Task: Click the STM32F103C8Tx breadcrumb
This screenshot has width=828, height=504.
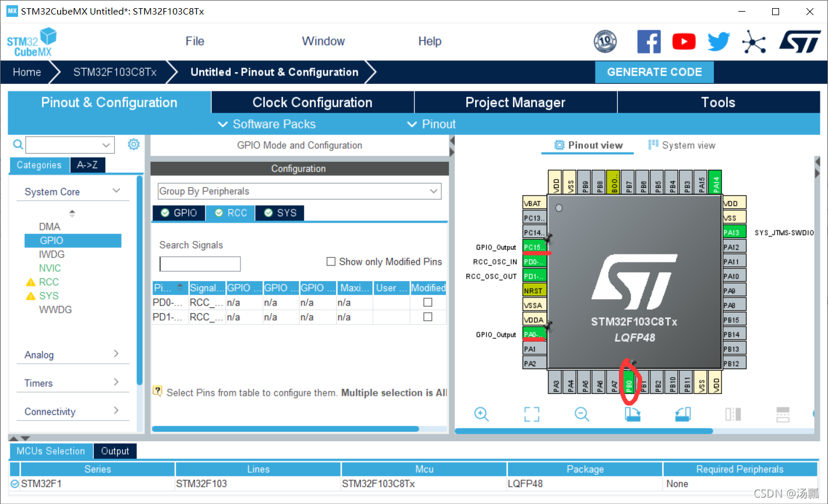Action: 115,72
